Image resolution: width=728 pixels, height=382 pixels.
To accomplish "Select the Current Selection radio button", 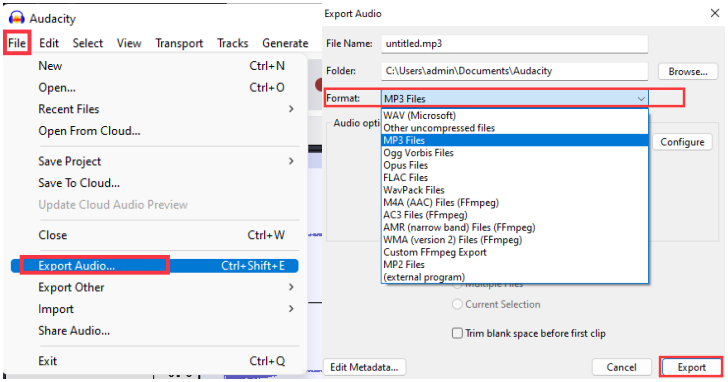I will tap(457, 304).
